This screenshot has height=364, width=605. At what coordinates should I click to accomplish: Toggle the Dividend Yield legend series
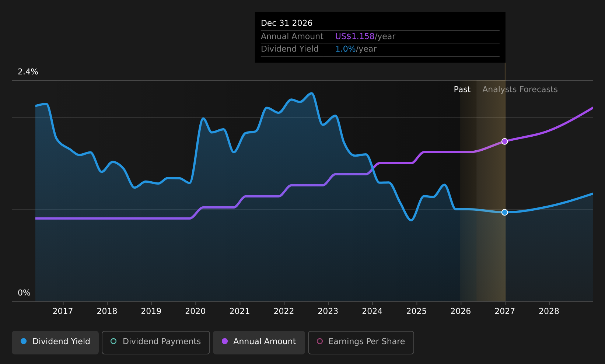(55, 342)
